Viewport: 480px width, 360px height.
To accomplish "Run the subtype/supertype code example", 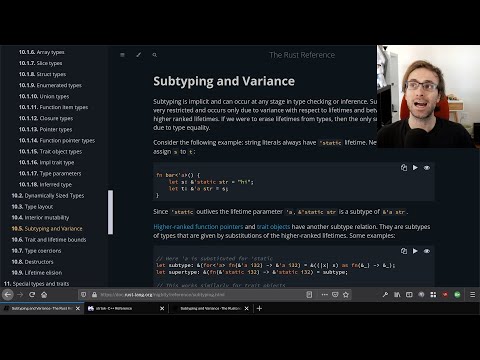I will [x=415, y=251].
